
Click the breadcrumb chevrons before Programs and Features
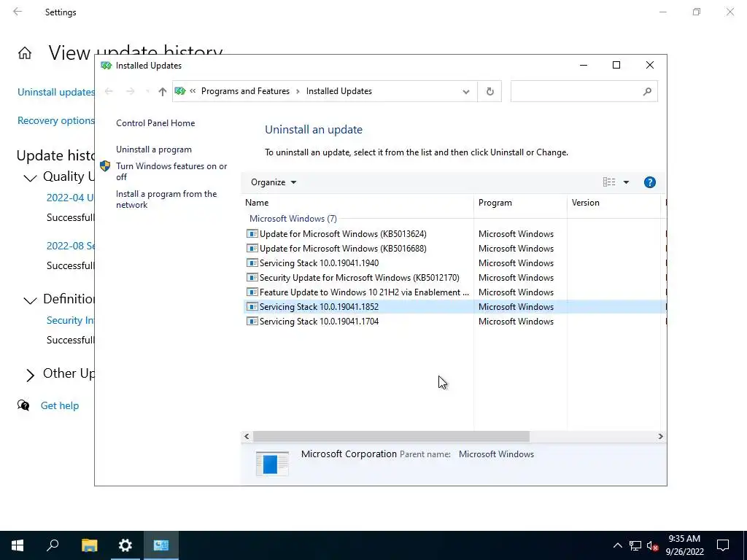pyautogui.click(x=193, y=91)
